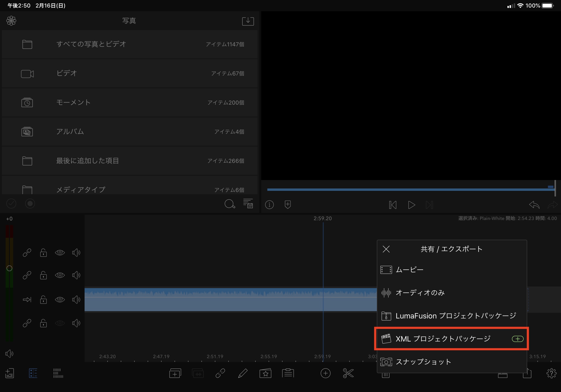Toggle visibility eye on the first track
Screen dimensions: 561x392
[x=60, y=252]
